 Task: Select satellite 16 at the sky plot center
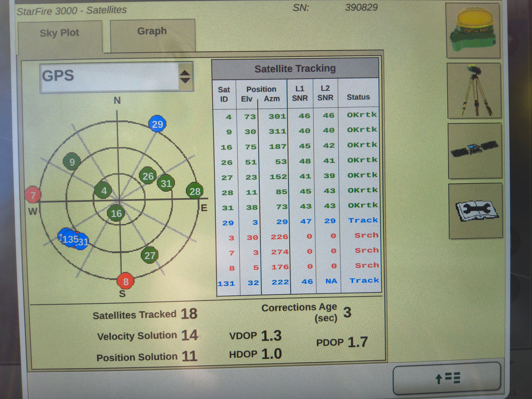pos(117,213)
